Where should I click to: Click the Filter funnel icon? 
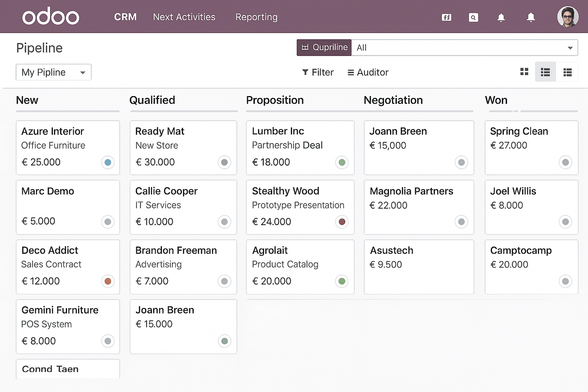pyautogui.click(x=305, y=72)
